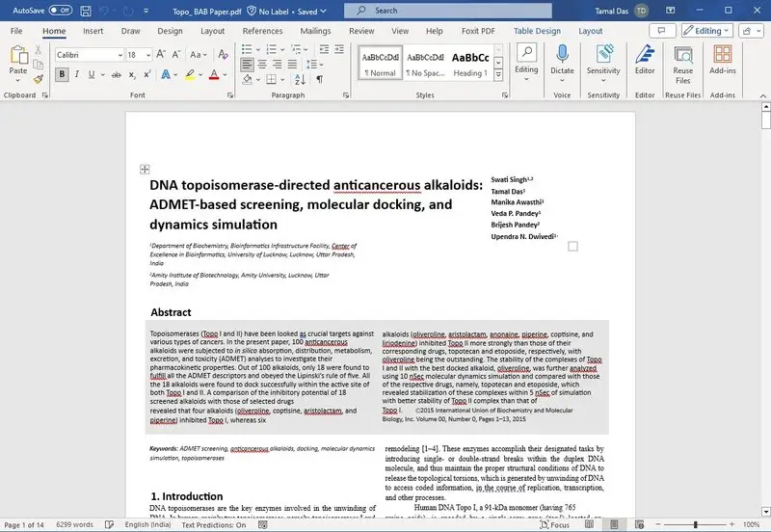
Task: Switch to the Table Design tab
Action: [x=537, y=31]
